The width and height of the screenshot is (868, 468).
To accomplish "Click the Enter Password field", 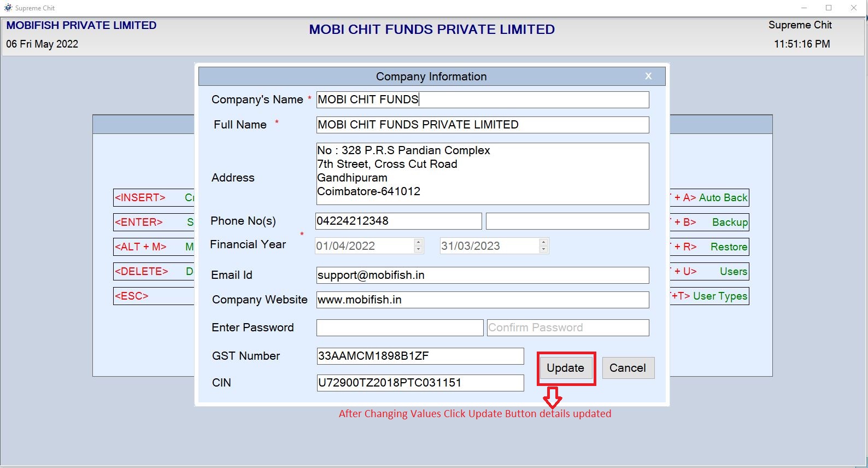I will [398, 327].
